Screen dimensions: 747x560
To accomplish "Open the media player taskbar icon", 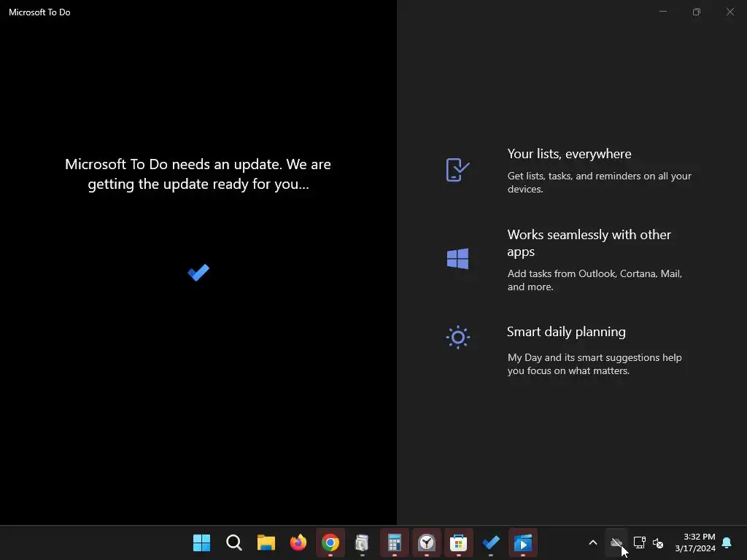I will point(522,542).
